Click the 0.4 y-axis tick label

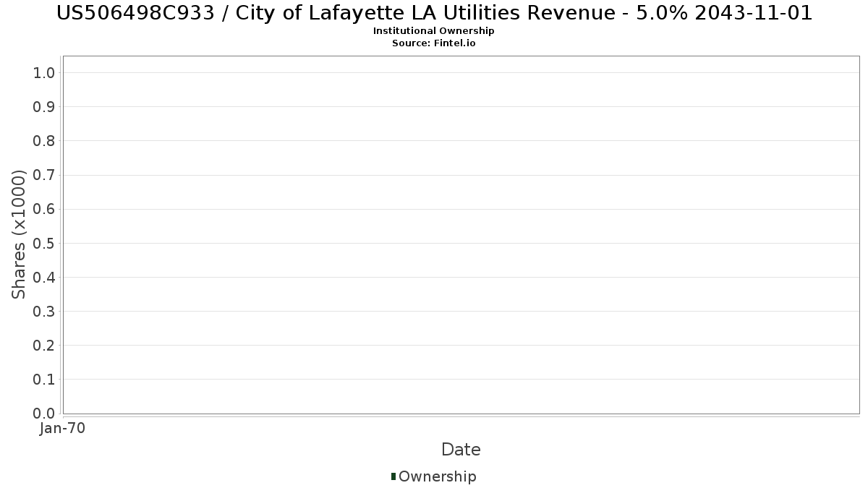pyautogui.click(x=44, y=277)
